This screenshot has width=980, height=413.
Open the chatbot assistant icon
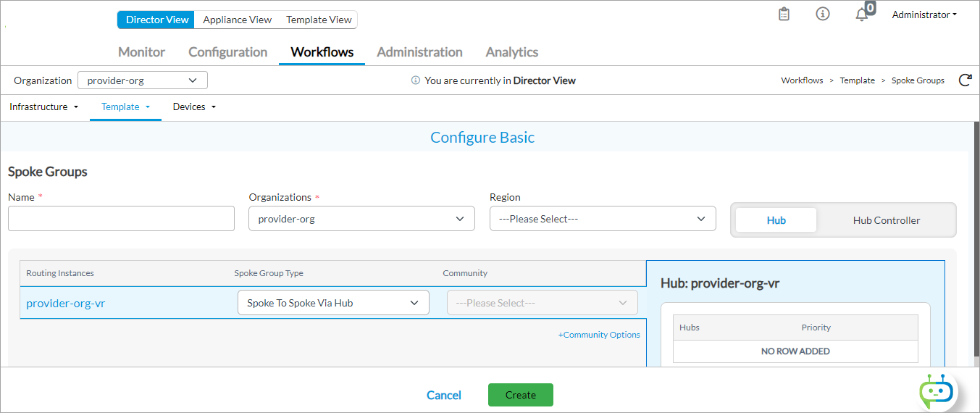tap(935, 392)
